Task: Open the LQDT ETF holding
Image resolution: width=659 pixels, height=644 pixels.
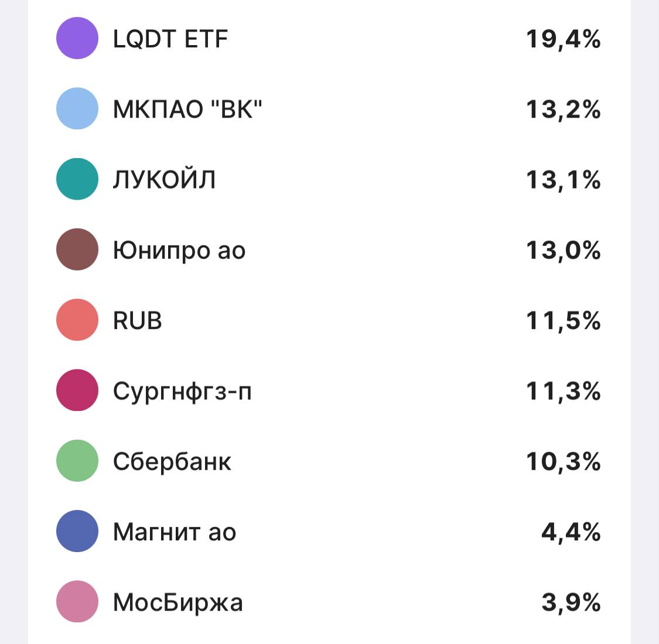Action: point(170,39)
